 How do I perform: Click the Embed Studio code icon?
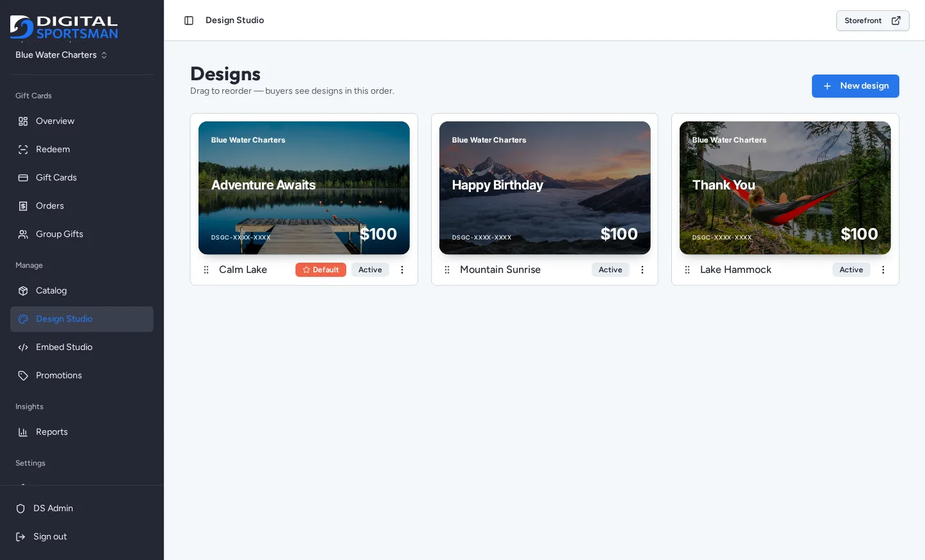pos(23,347)
